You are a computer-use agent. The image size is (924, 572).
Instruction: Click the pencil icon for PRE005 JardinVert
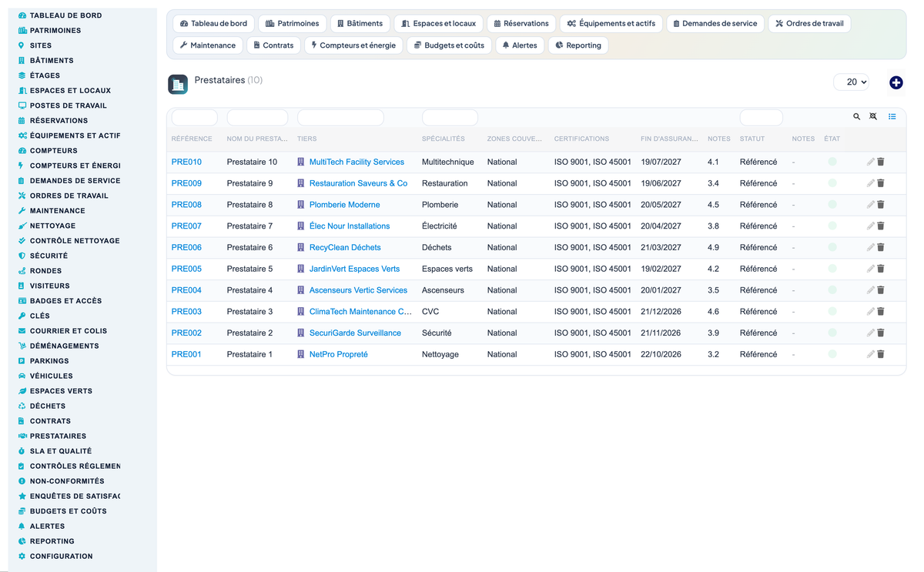pos(870,269)
